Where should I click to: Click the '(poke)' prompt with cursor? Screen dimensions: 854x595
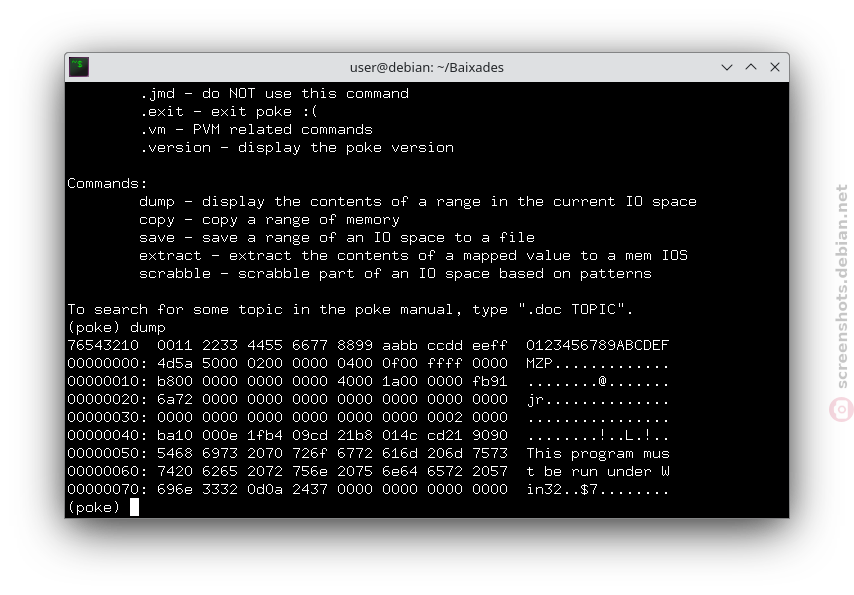(103, 507)
